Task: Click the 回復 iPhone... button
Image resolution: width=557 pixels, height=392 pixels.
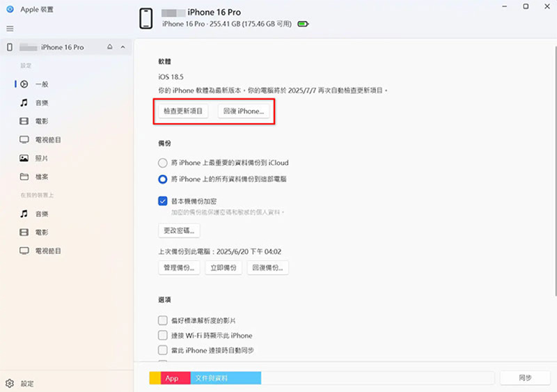Action: point(244,111)
